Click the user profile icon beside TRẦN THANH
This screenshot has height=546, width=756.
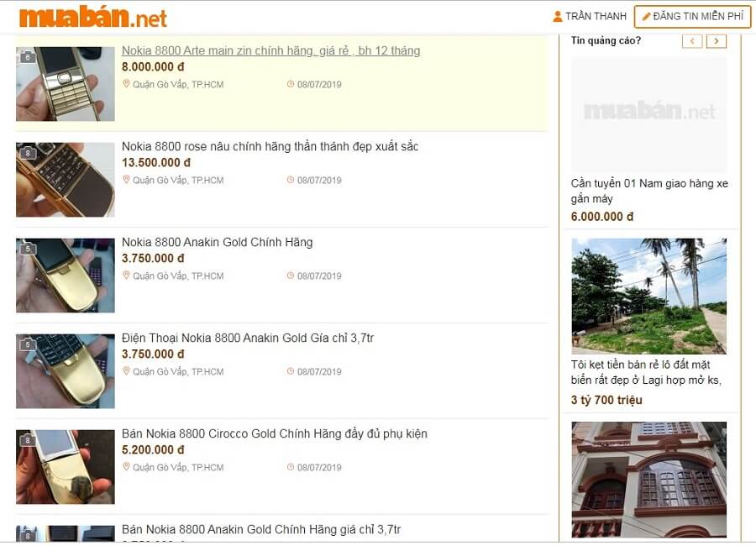[558, 17]
